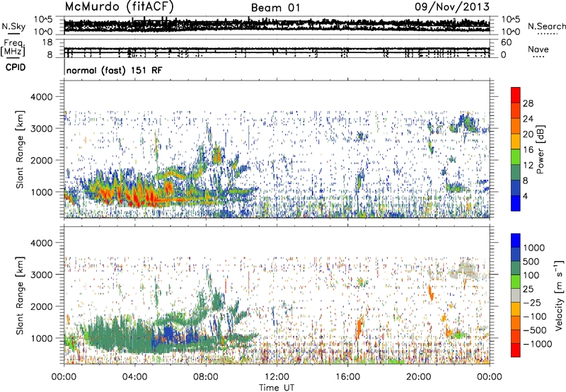Click 'Slant Range [km]' label of velocity panel
Screen dimensions: 566x392
click(x=20, y=295)
